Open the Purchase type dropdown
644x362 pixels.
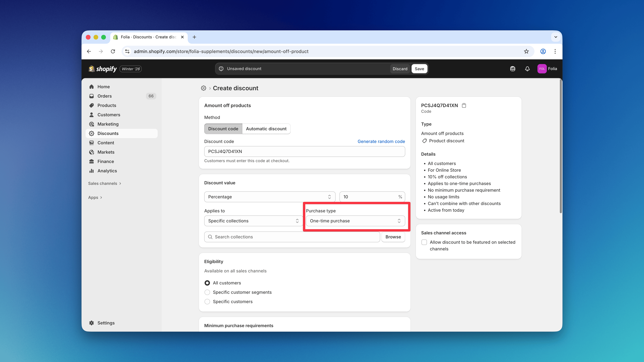click(x=355, y=221)
